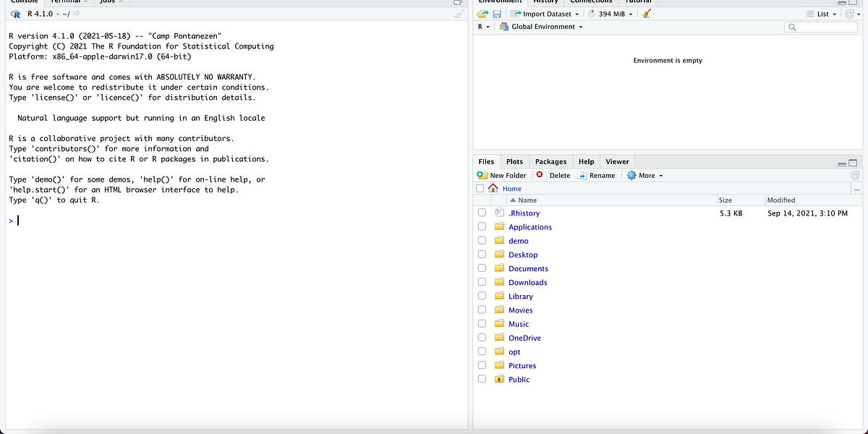Sweep the environment clean with broom icon

(x=646, y=13)
